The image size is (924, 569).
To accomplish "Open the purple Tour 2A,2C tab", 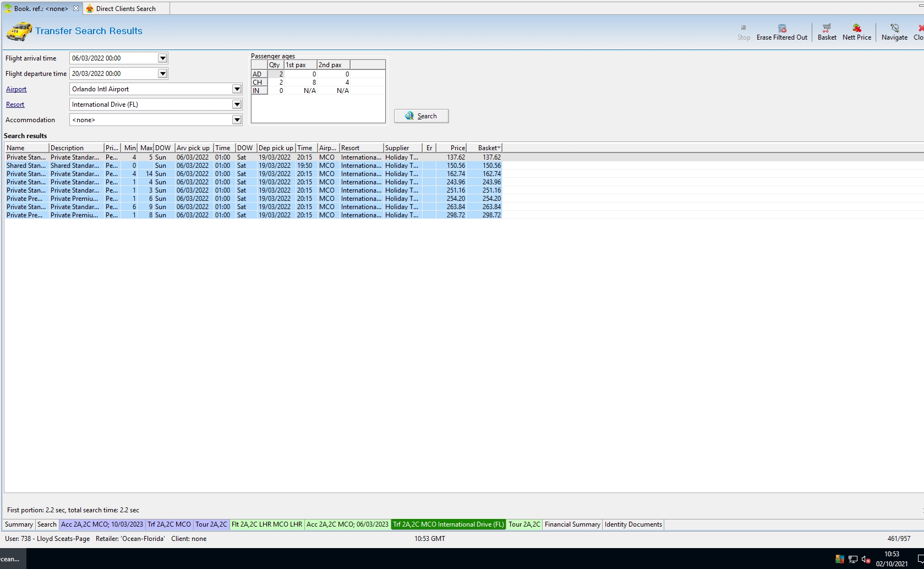I will pos(211,524).
